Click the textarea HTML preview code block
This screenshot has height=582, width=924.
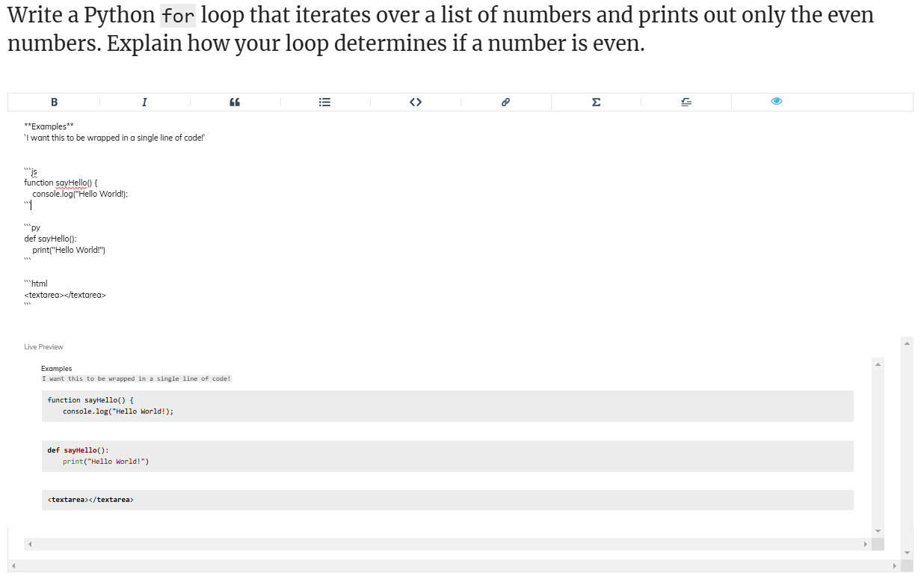click(x=447, y=500)
